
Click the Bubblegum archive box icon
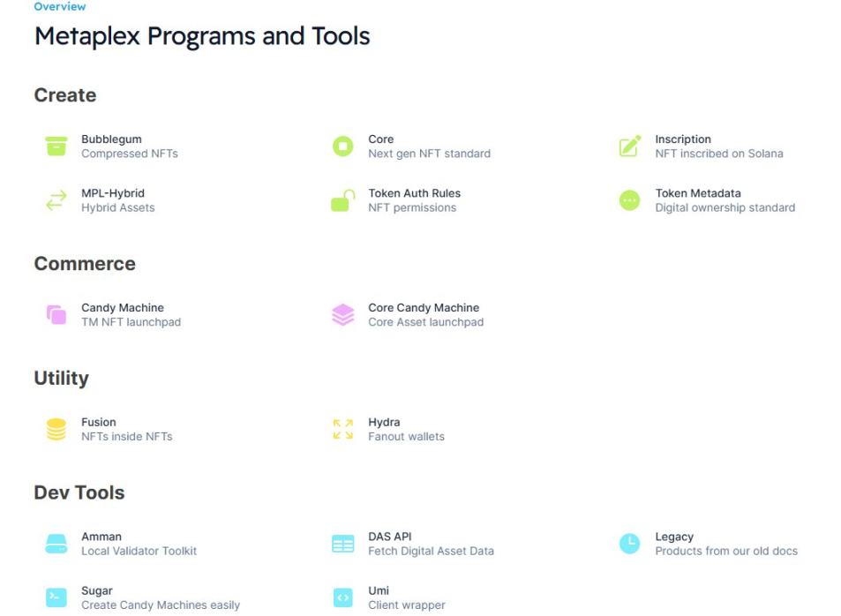tap(56, 146)
